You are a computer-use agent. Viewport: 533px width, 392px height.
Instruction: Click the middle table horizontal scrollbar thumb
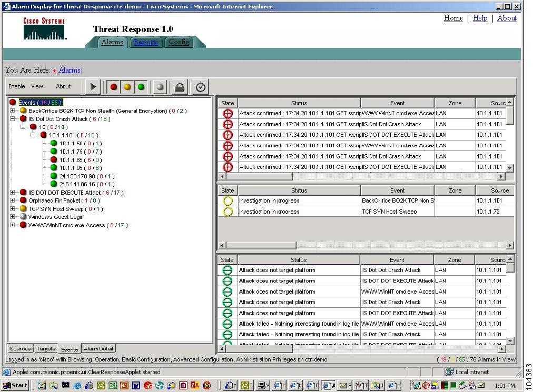[x=261, y=245]
